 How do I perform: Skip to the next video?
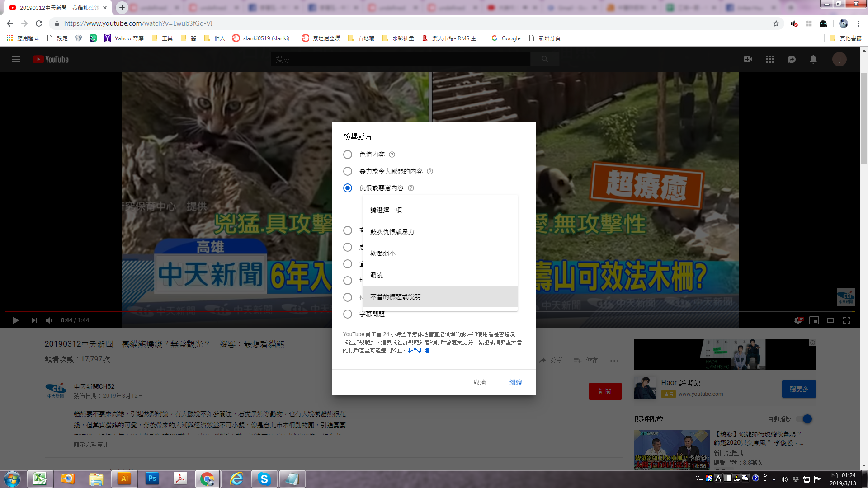pos(34,320)
